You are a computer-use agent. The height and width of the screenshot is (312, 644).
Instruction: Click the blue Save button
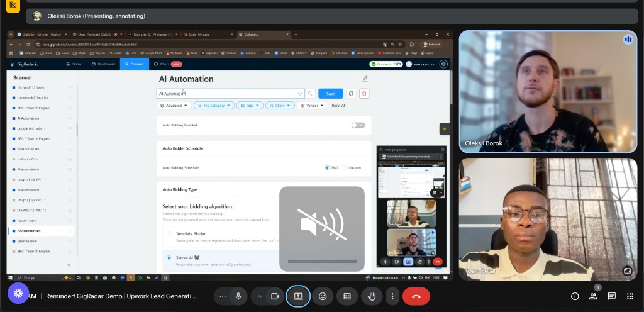point(331,94)
